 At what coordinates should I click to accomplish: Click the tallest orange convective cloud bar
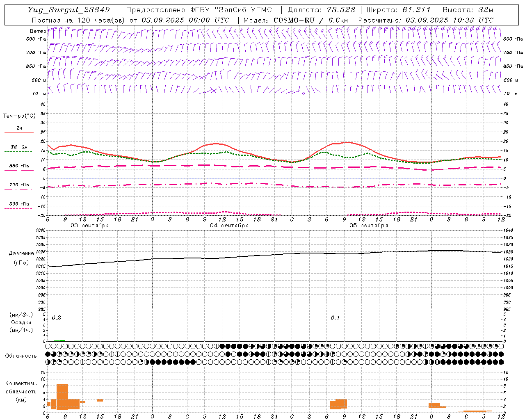[62, 397]
